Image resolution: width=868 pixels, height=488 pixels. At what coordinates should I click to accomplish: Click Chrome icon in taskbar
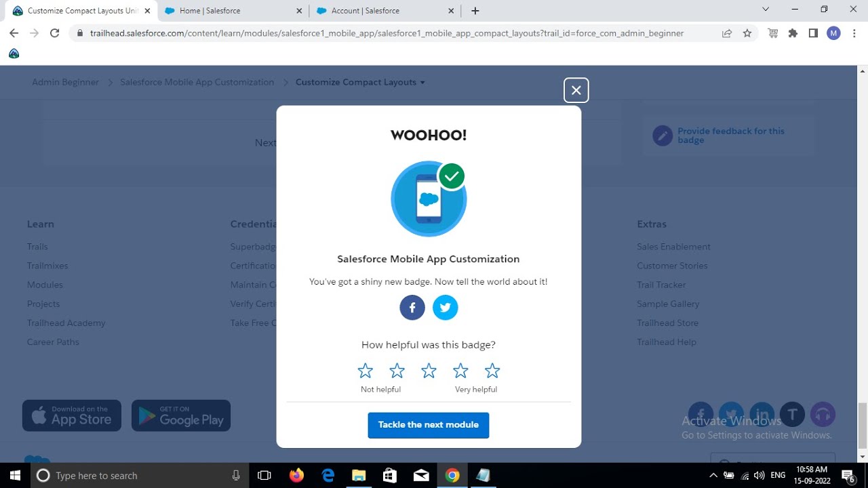click(452, 476)
